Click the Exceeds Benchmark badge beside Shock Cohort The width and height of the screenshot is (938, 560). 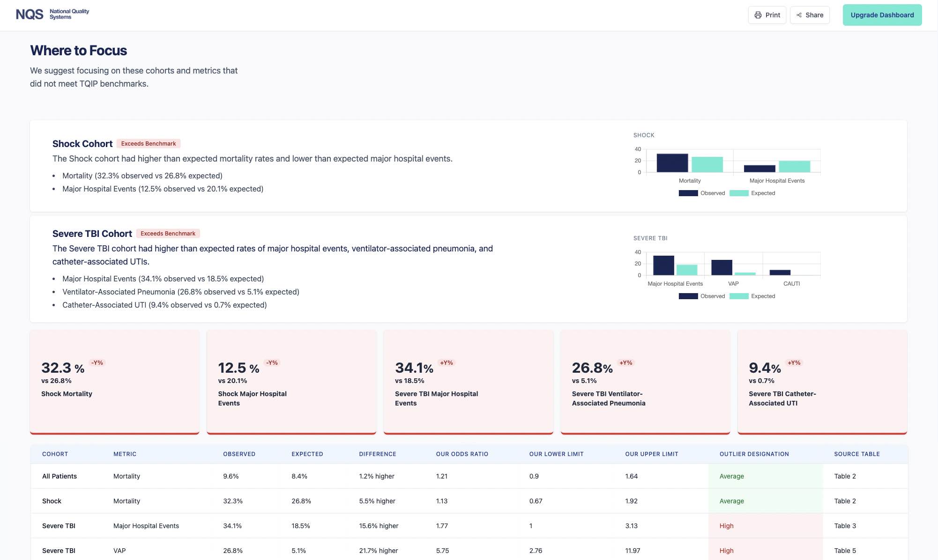tap(149, 144)
